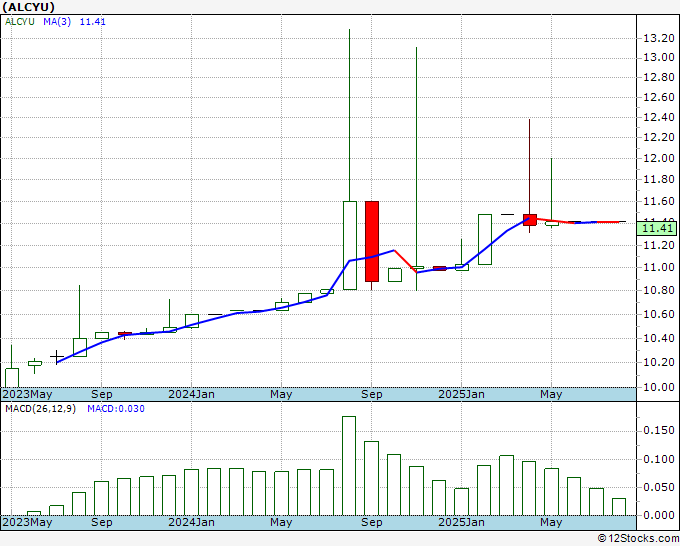Viewport: 680px width, 546px height.
Task: Click the 10.00 price axis label
Action: point(658,387)
